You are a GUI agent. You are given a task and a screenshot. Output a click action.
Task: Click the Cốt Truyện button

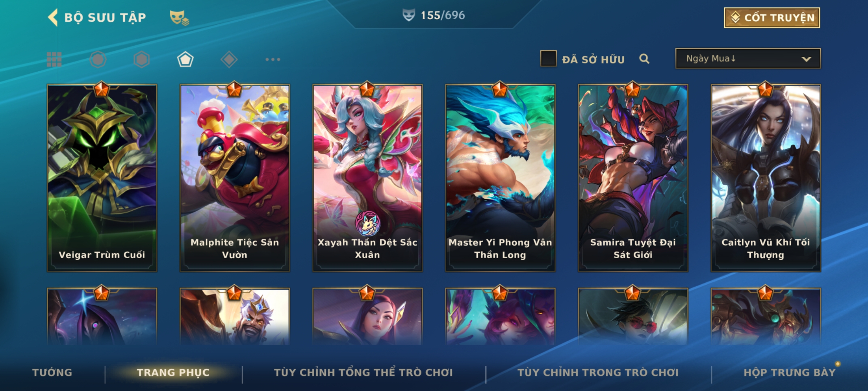point(772,18)
